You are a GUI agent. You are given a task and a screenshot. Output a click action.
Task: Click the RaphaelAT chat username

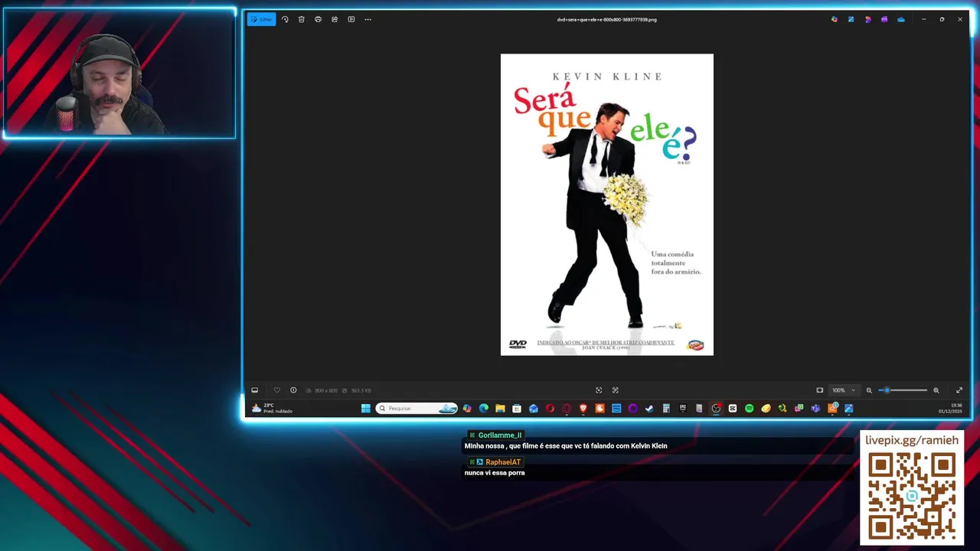(503, 462)
